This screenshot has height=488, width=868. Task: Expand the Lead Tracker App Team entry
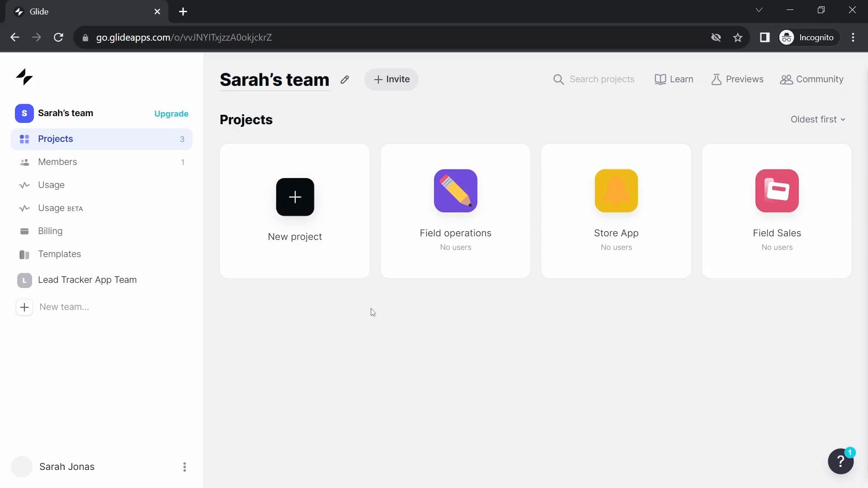87,279
